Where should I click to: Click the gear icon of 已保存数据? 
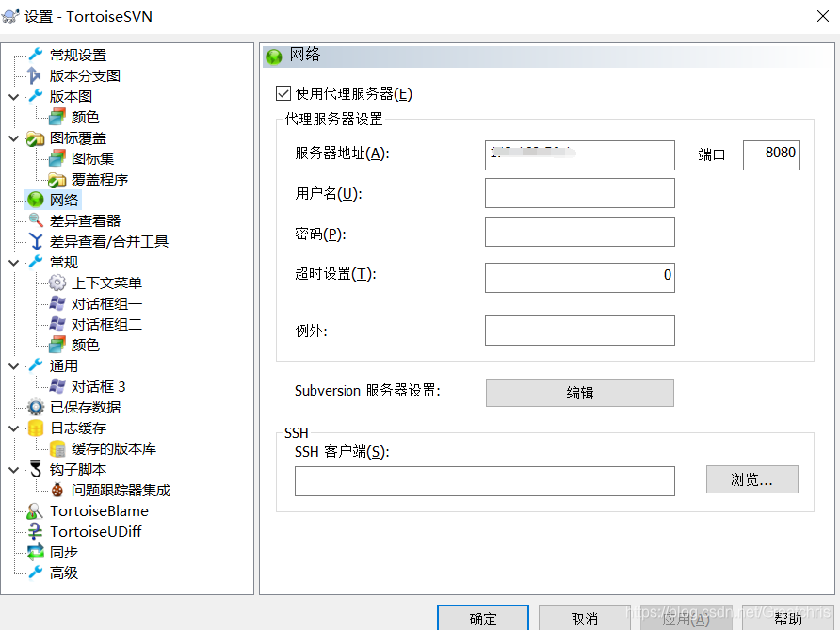(36, 407)
